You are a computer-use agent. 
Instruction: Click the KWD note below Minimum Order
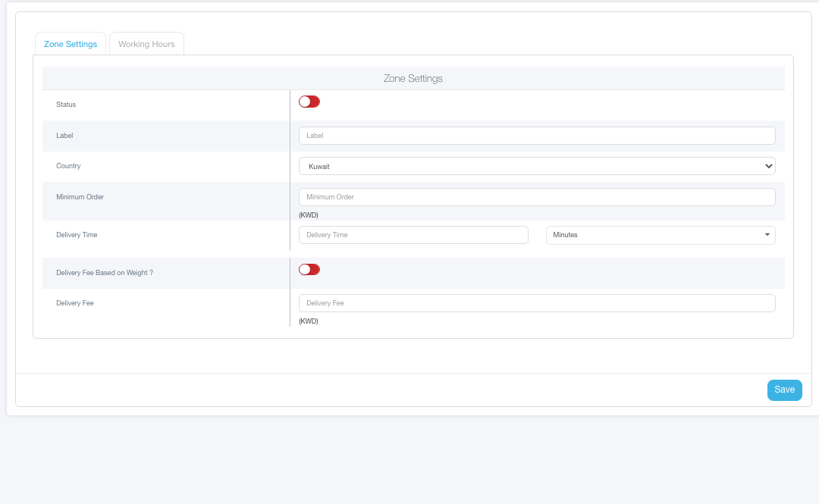[309, 215]
